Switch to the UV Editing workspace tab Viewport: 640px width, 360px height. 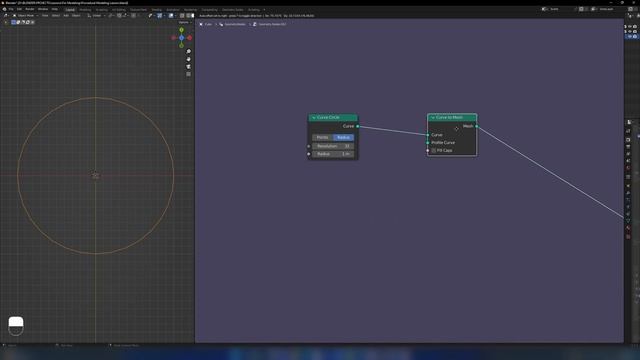(x=119, y=9)
